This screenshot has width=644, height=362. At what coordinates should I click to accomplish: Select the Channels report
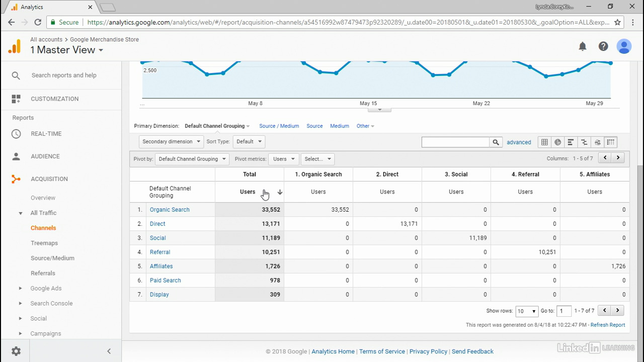[x=43, y=228]
